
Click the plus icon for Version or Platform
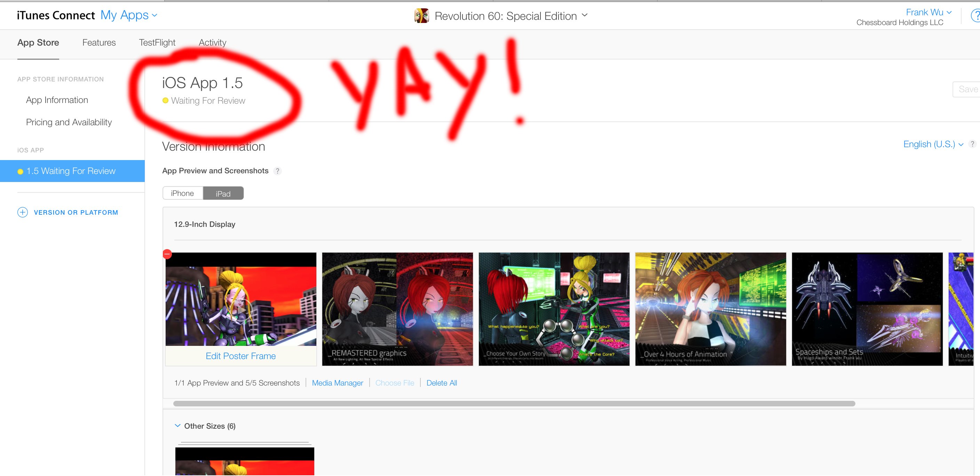click(x=22, y=212)
